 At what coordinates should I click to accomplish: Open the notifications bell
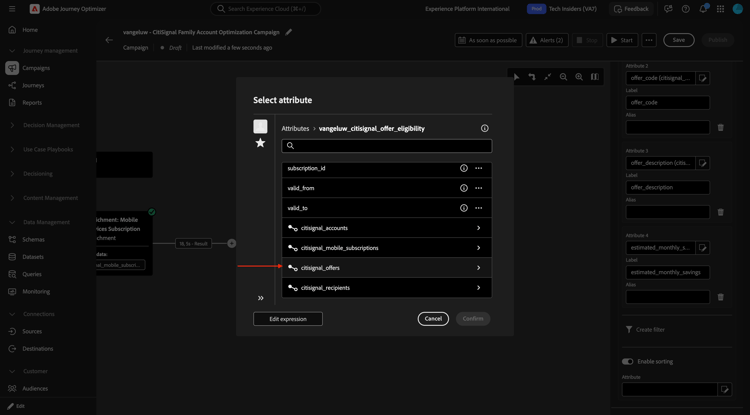coord(703,9)
